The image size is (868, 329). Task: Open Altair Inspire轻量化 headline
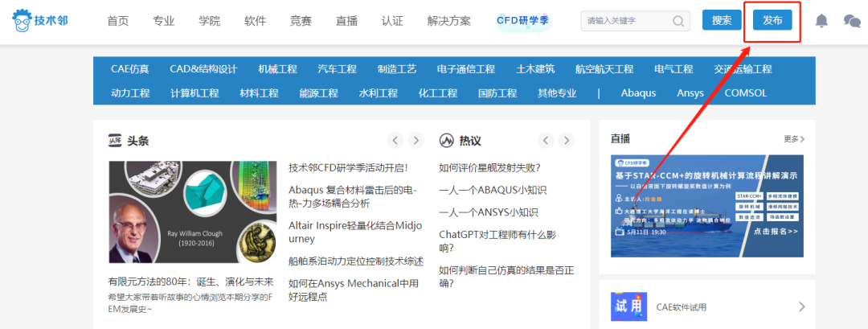coord(355,232)
